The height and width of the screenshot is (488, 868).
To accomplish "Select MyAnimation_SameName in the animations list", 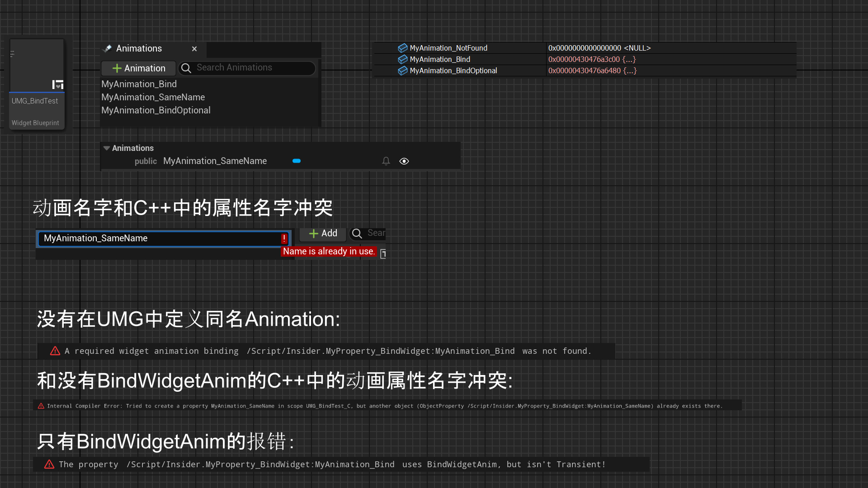I will click(x=153, y=97).
